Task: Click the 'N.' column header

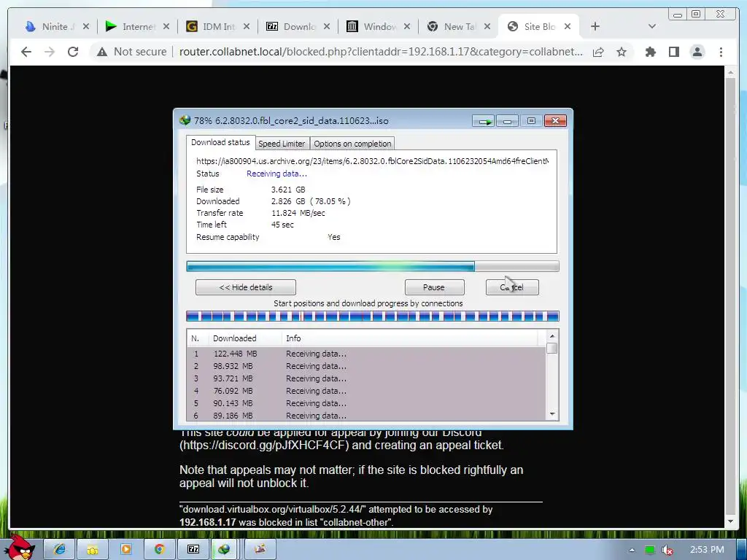Action: pos(197,338)
